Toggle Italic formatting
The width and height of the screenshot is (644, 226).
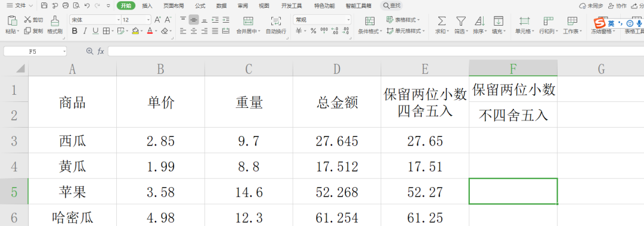[x=85, y=31]
